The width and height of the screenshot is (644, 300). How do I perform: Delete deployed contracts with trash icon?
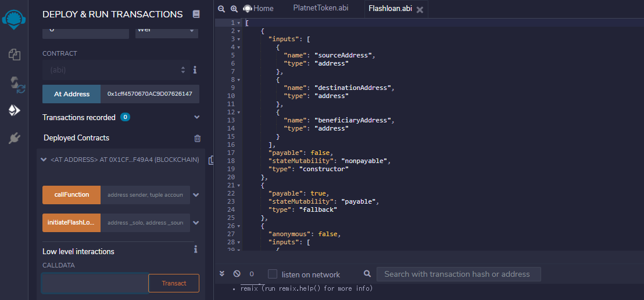point(197,138)
